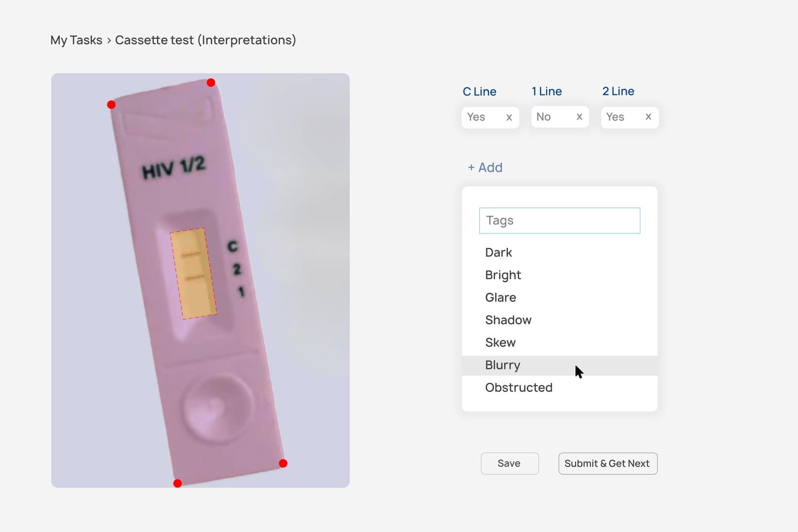Select the Dark tag option

pyautogui.click(x=560, y=253)
